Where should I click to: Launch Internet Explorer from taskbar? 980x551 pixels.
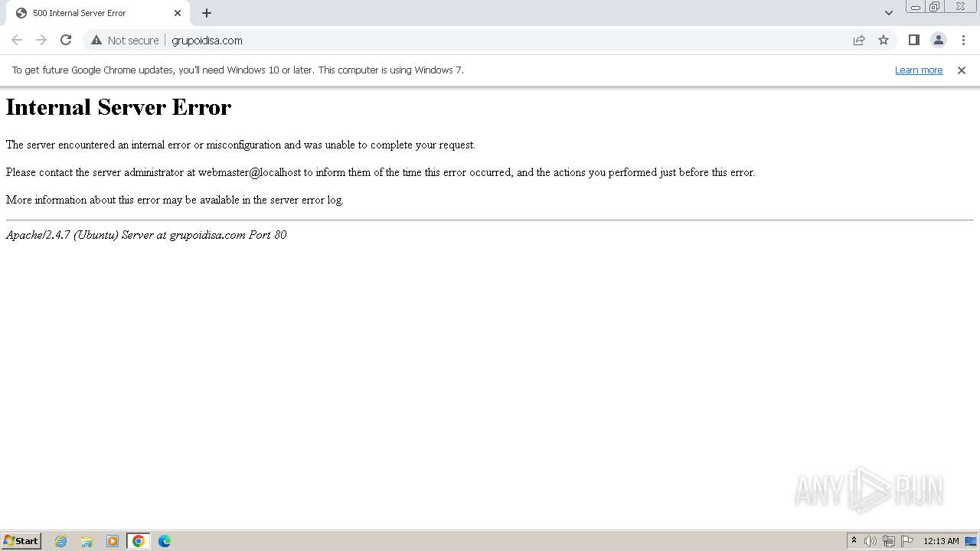61,541
